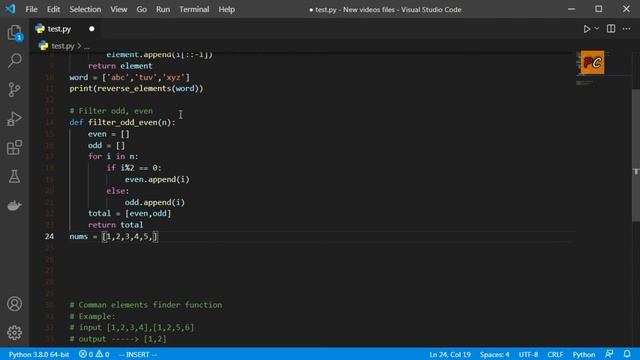Open the Terminal menu
Image resolution: width=640 pixels, height=360 pixels.
pyautogui.click(x=194, y=9)
